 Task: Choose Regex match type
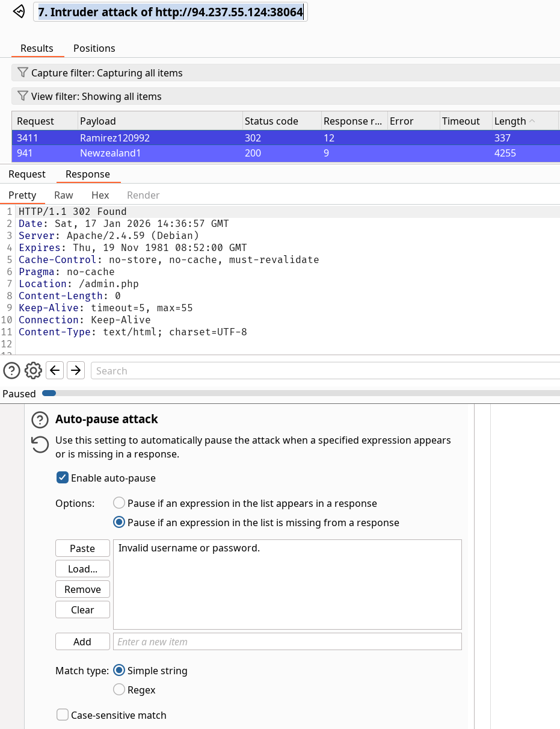click(x=119, y=690)
